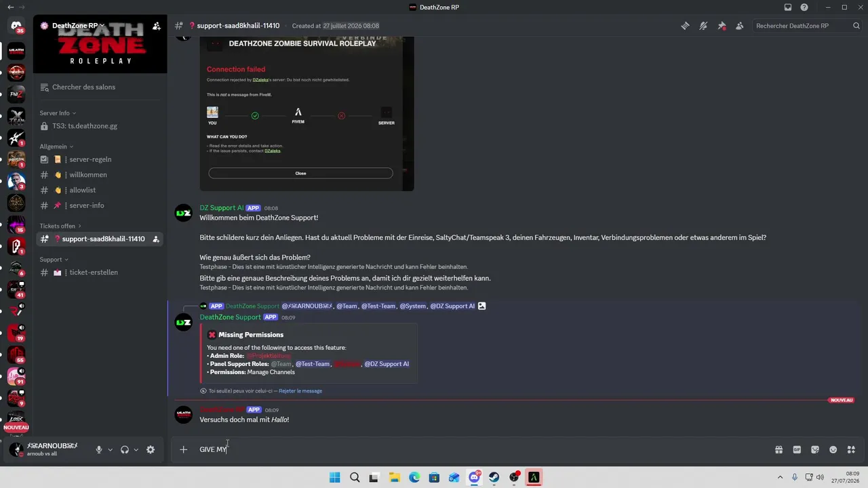Image resolution: width=868 pixels, height=488 pixels.
Task: Open the GIF picker
Action: click(797, 449)
